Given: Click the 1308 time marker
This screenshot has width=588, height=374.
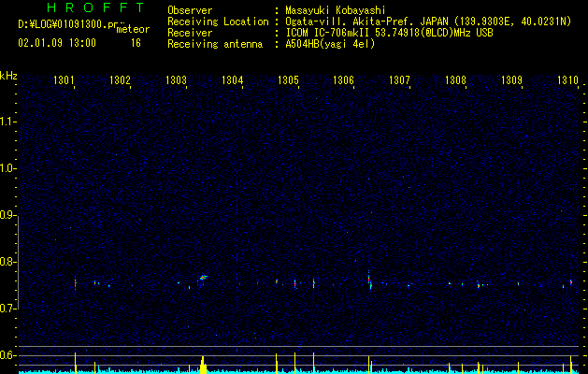Looking at the screenshot, I should coord(455,79).
